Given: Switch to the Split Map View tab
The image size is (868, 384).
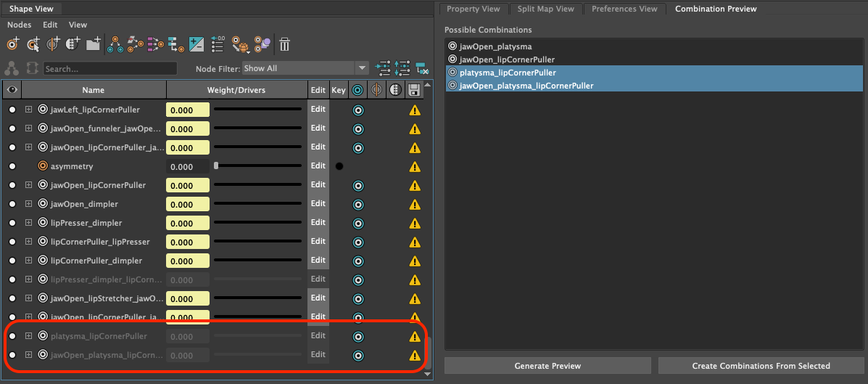Looking at the screenshot, I should [x=546, y=9].
